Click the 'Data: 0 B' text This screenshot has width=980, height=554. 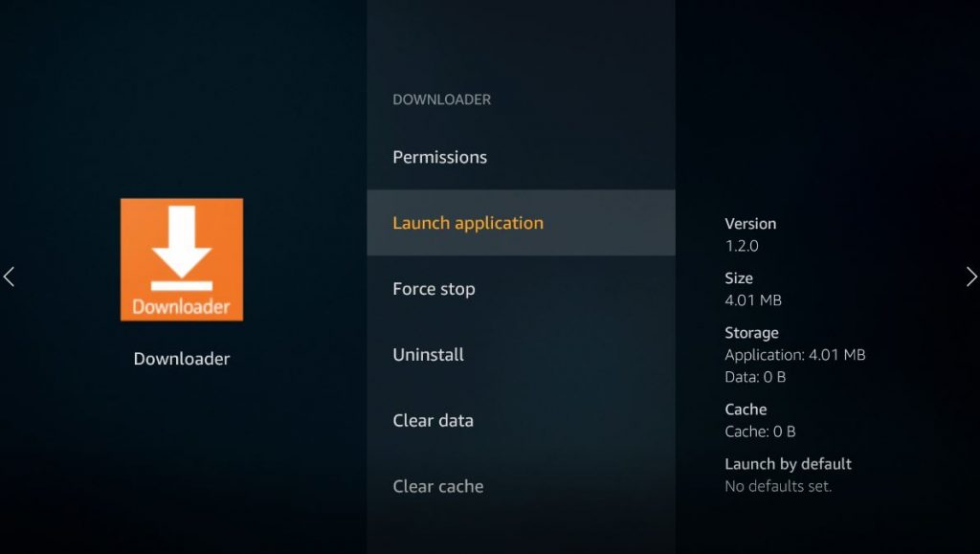point(755,377)
